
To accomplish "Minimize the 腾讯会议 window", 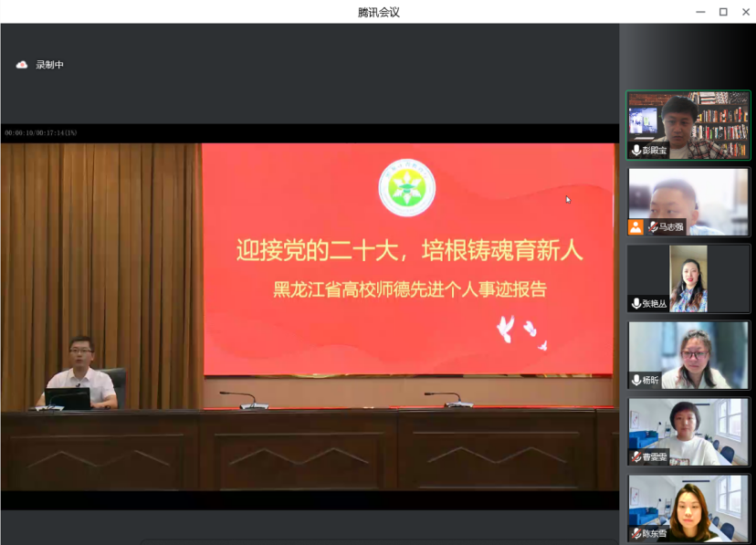I will pos(700,12).
